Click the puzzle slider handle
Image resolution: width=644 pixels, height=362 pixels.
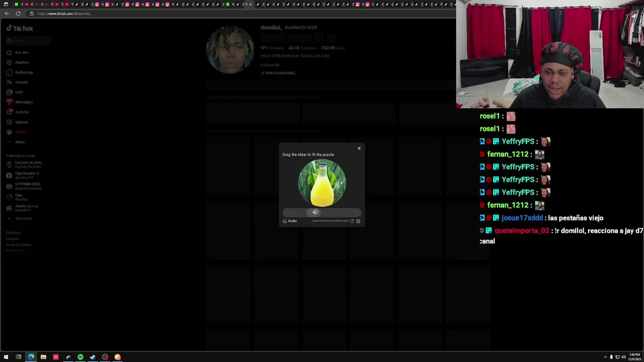click(x=314, y=212)
